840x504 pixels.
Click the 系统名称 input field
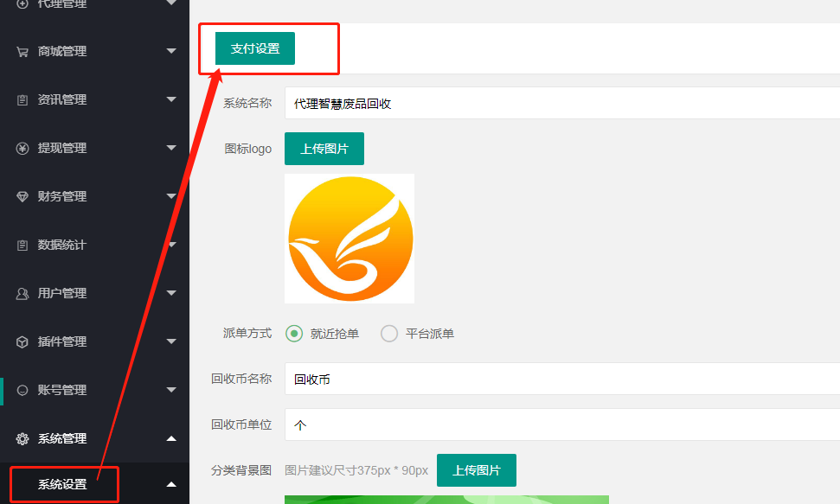point(562,103)
